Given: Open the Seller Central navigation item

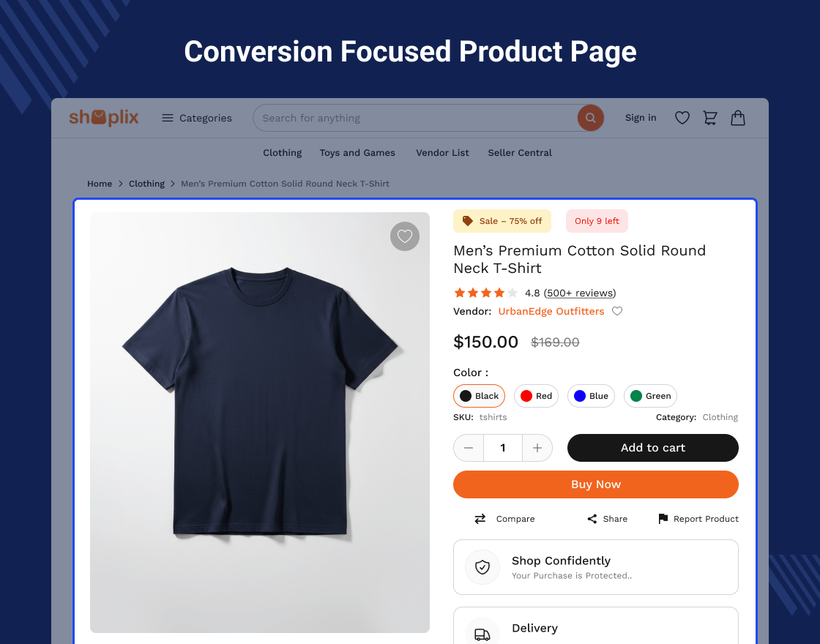Looking at the screenshot, I should point(520,153).
